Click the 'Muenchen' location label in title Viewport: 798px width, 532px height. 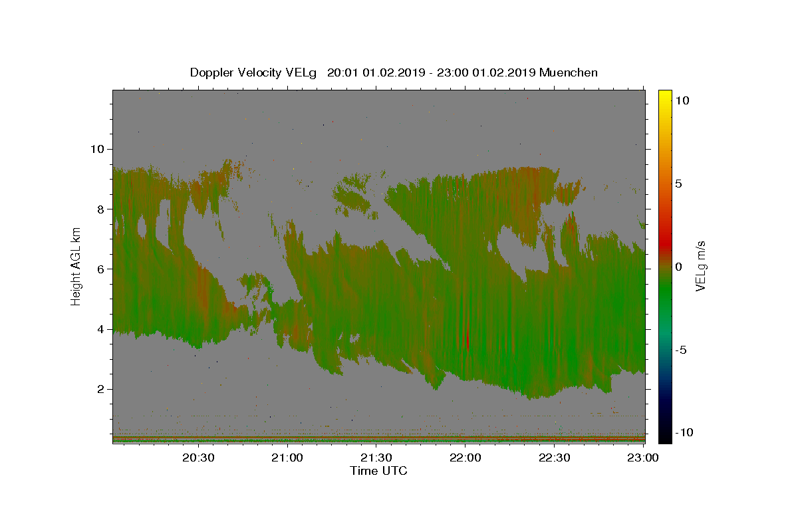(x=568, y=72)
